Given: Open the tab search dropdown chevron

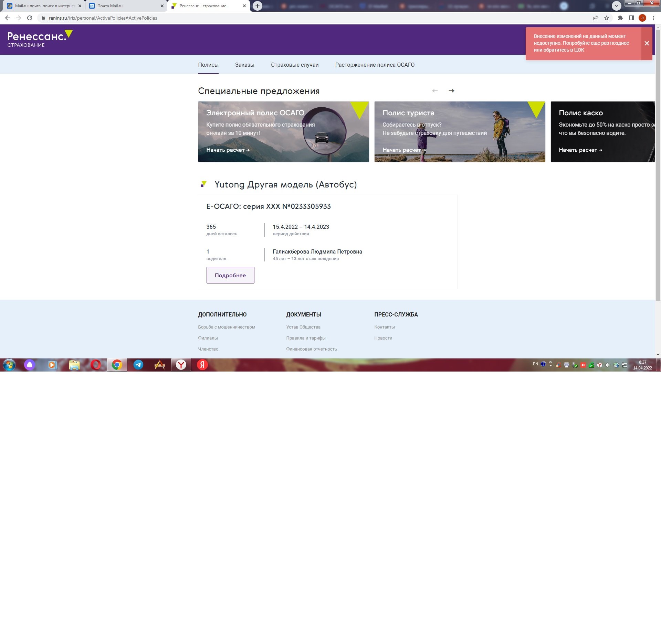Looking at the screenshot, I should point(617,6).
